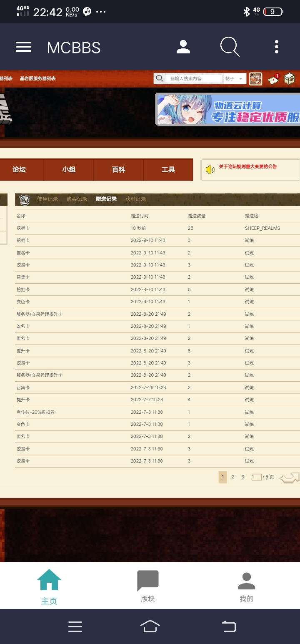300x644 pixels.
Task: Tap the 版块 chat bubble icon
Action: (148, 581)
